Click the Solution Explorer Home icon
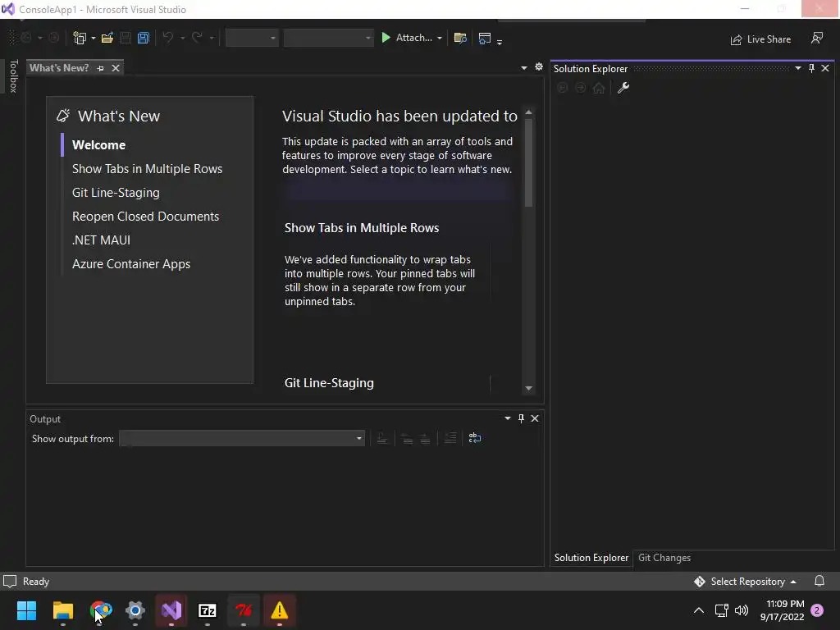The height and width of the screenshot is (630, 840). [x=599, y=88]
